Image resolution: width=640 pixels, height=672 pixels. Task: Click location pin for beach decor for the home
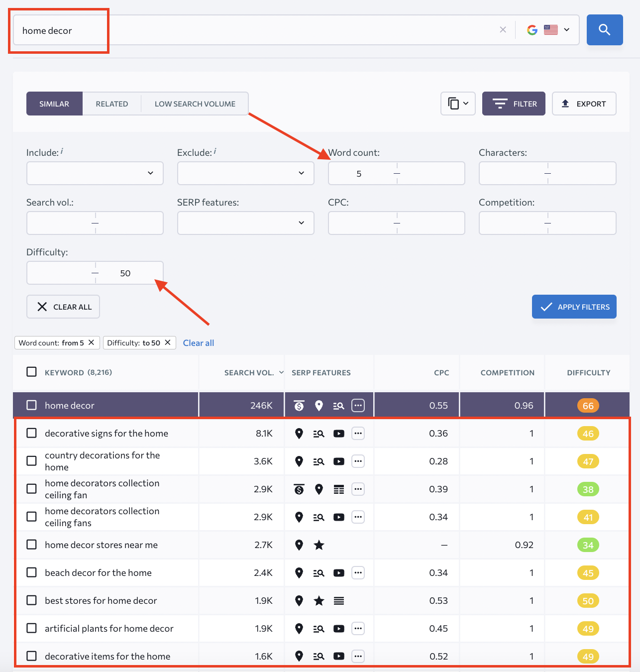(x=299, y=573)
